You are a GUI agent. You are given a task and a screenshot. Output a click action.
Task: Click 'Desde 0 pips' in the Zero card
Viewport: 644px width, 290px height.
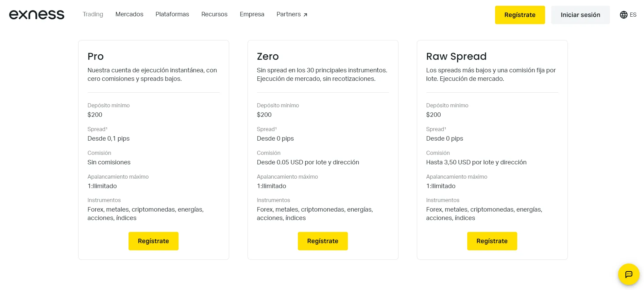(x=275, y=139)
